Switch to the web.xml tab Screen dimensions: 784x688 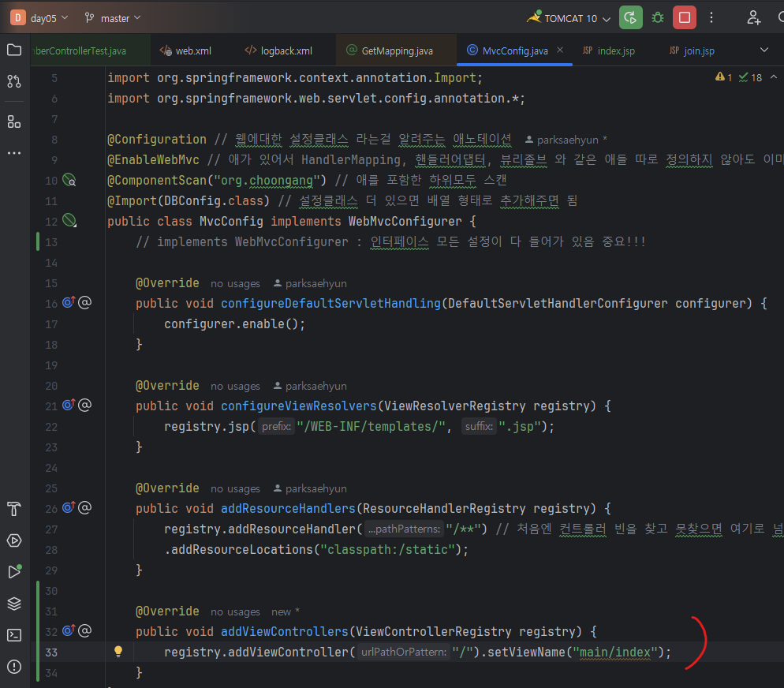(185, 50)
